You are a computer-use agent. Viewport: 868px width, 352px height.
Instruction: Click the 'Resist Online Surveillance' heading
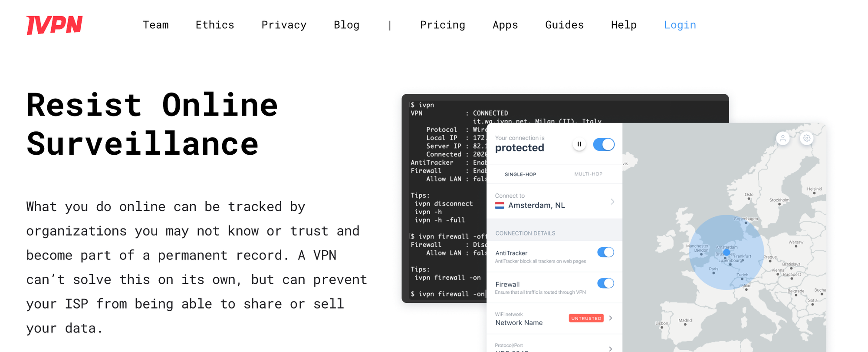[x=152, y=124]
